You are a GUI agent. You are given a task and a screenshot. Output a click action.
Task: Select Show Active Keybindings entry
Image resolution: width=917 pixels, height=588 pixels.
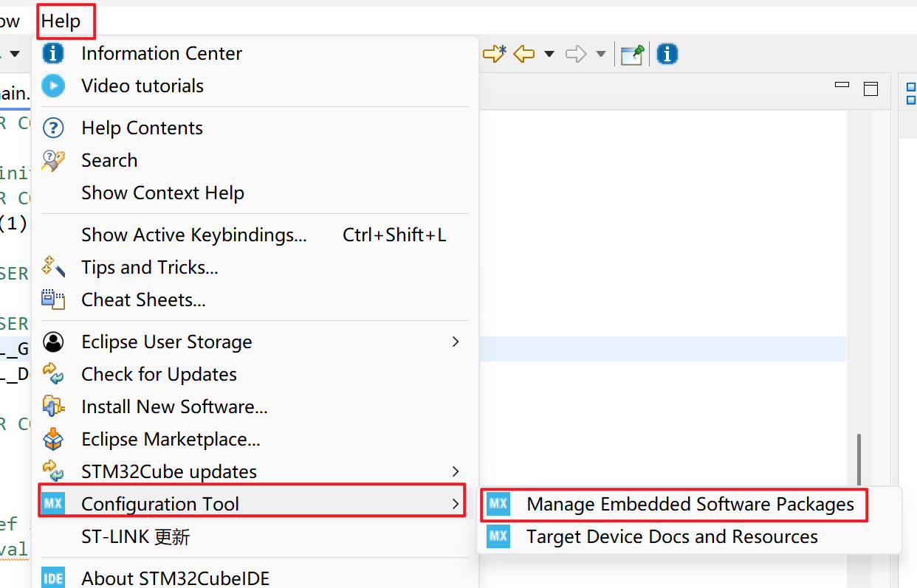[194, 235]
